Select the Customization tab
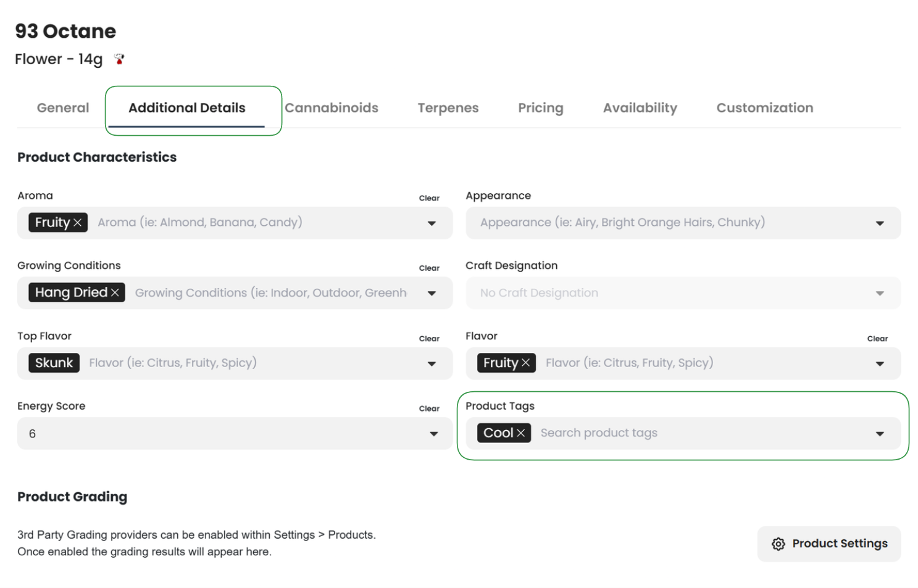The width and height of the screenshot is (918, 588). click(x=764, y=108)
